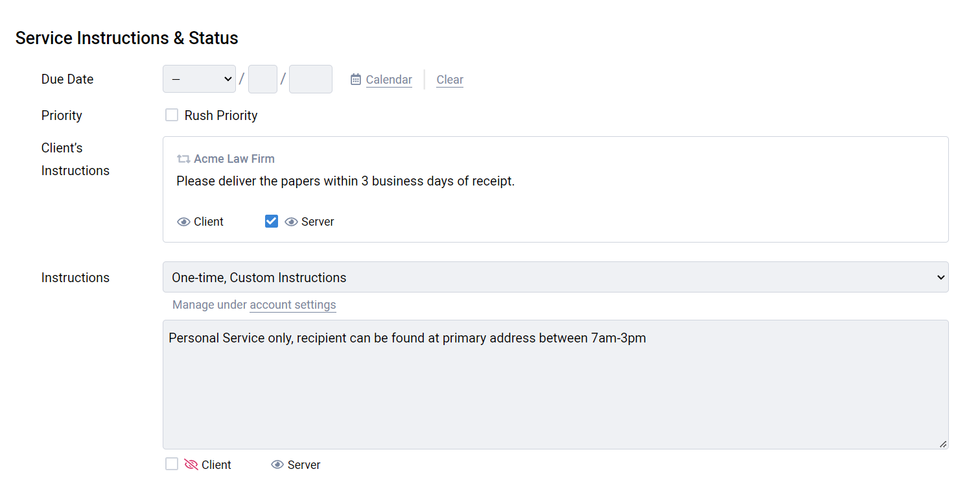This screenshot has height=502, width=980.
Task: Click the Rush Priority label text
Action: pyautogui.click(x=221, y=115)
